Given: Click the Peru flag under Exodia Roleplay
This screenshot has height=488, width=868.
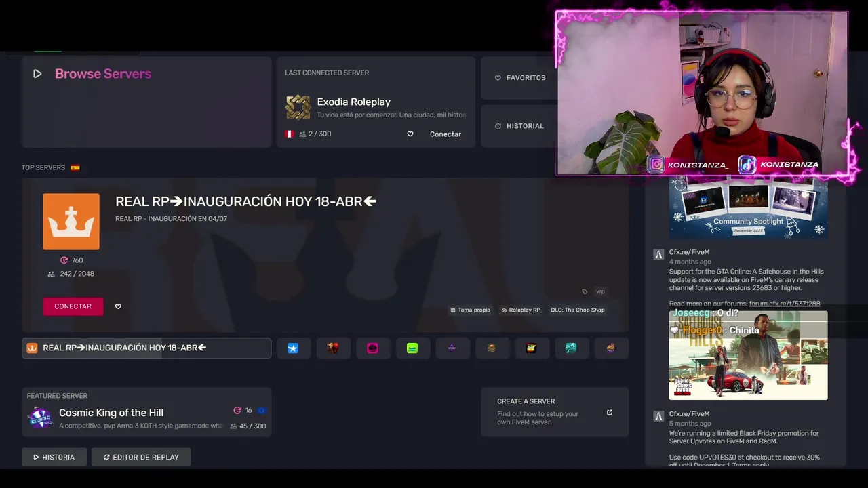Looking at the screenshot, I should tap(290, 134).
